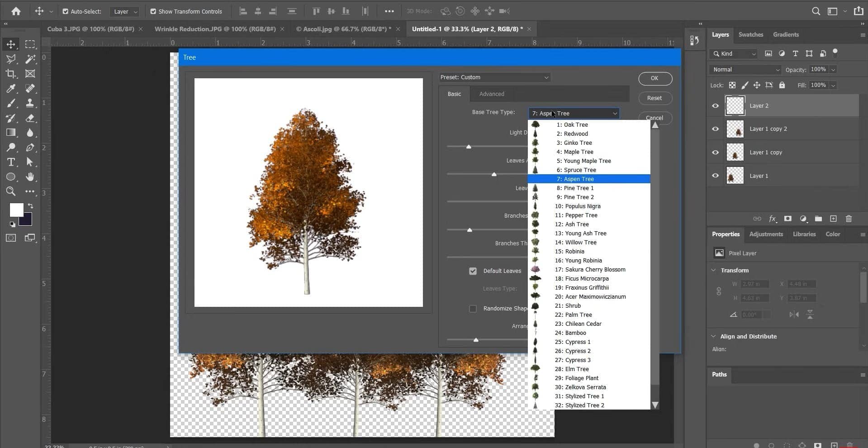
Task: Click the OK button in Tree dialog
Action: pos(655,78)
